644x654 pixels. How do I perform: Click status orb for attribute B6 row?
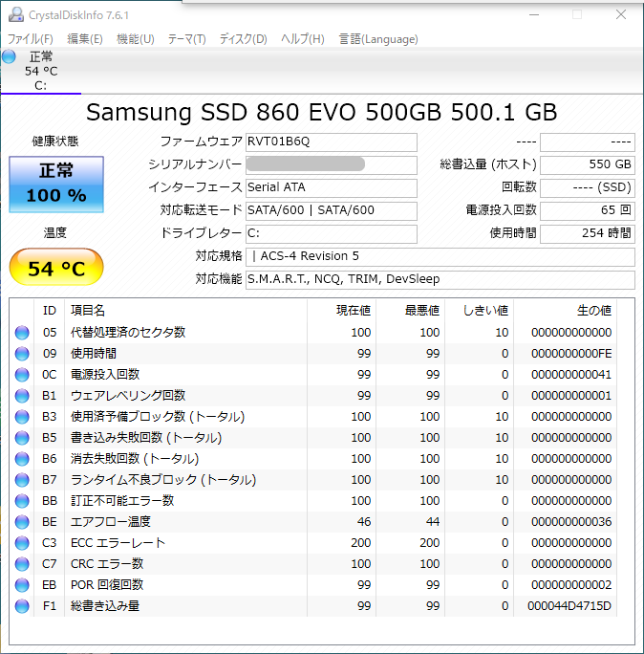tap(22, 459)
